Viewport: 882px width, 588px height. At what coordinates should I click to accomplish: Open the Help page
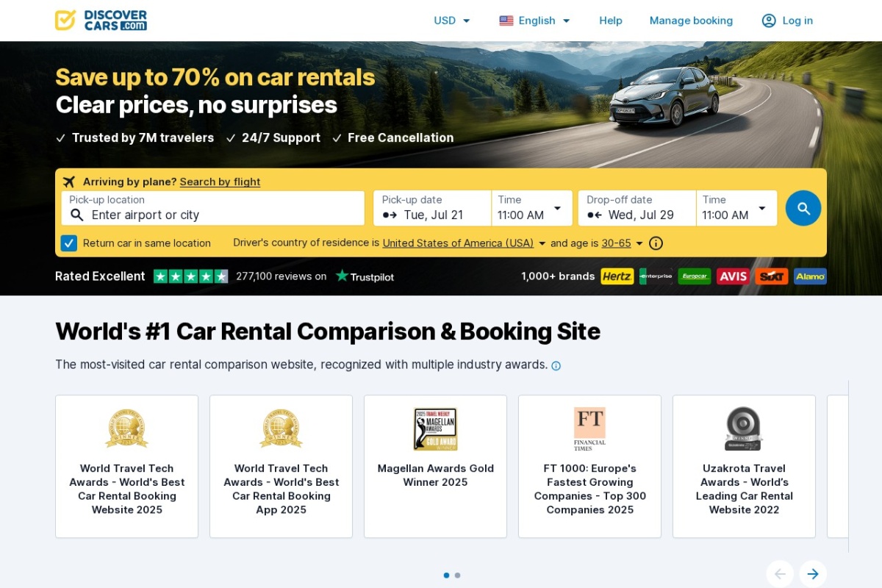[x=611, y=21]
